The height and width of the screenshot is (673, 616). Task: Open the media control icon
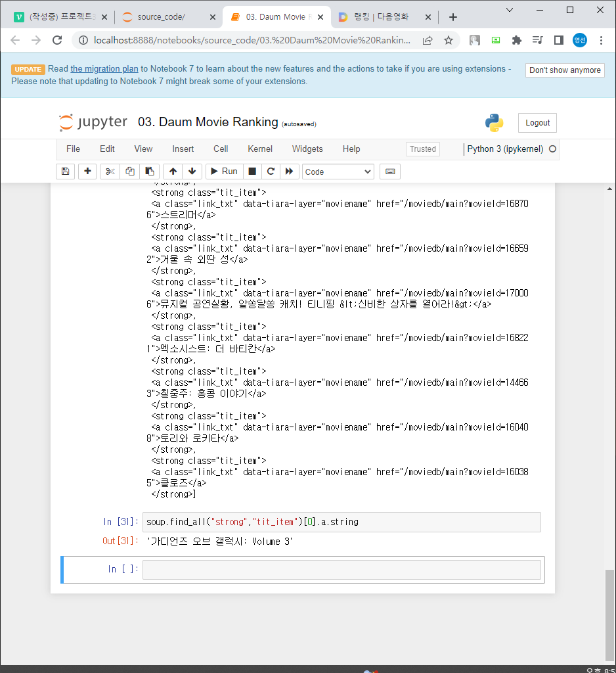537,40
